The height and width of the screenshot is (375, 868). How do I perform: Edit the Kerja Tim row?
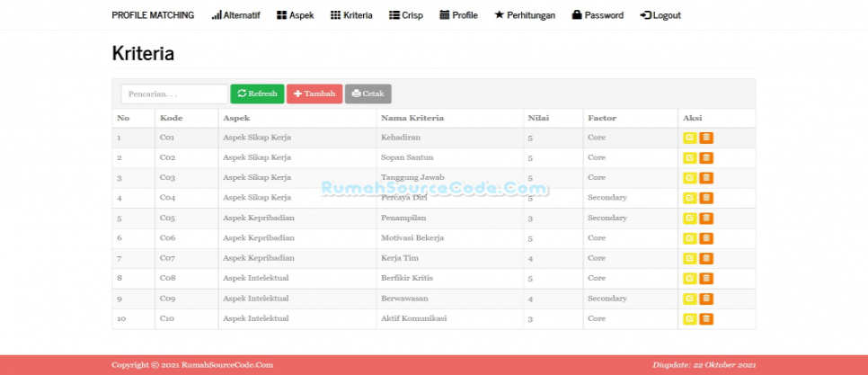tap(690, 258)
